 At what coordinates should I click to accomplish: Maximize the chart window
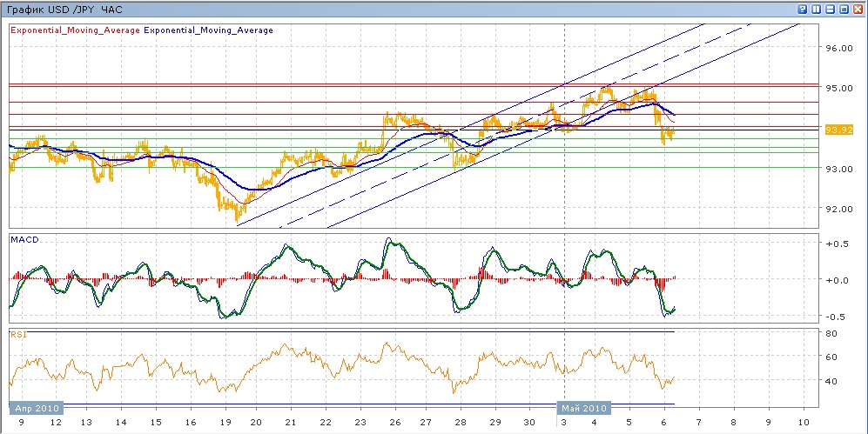click(x=844, y=9)
